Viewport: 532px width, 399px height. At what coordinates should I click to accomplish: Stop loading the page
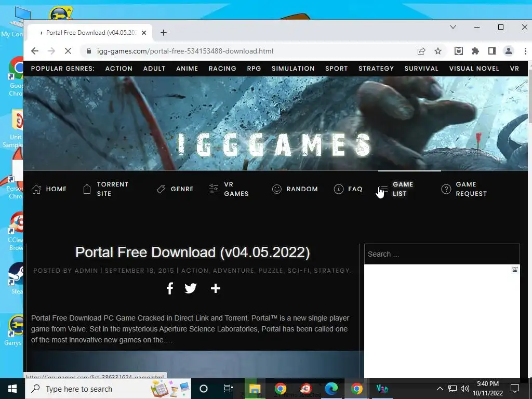tap(68, 51)
